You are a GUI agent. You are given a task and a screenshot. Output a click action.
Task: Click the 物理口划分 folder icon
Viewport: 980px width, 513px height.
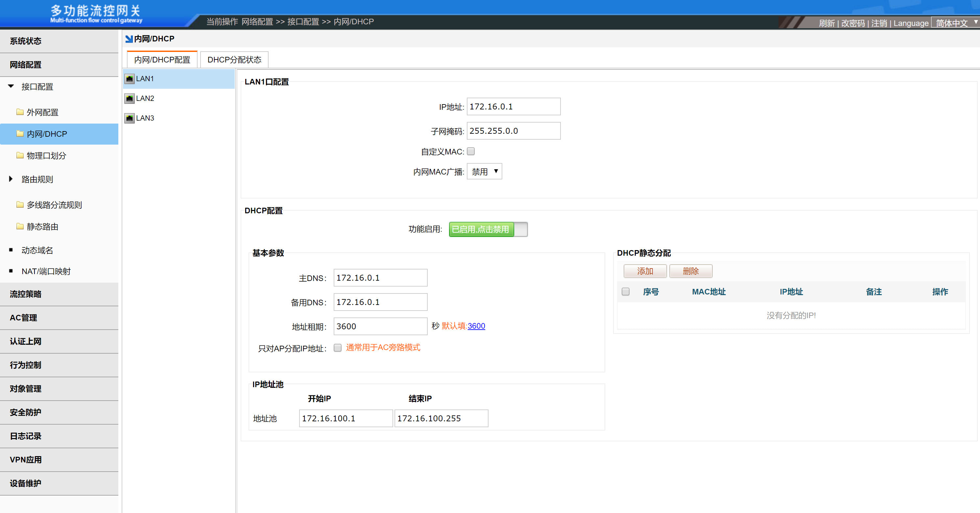[x=20, y=155]
